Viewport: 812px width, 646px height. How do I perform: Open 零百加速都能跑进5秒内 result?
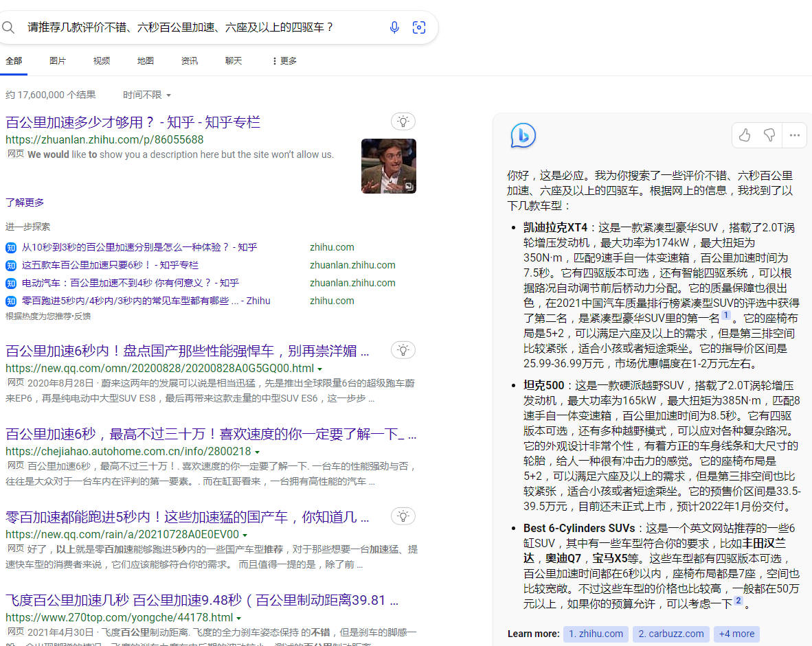tap(188, 516)
